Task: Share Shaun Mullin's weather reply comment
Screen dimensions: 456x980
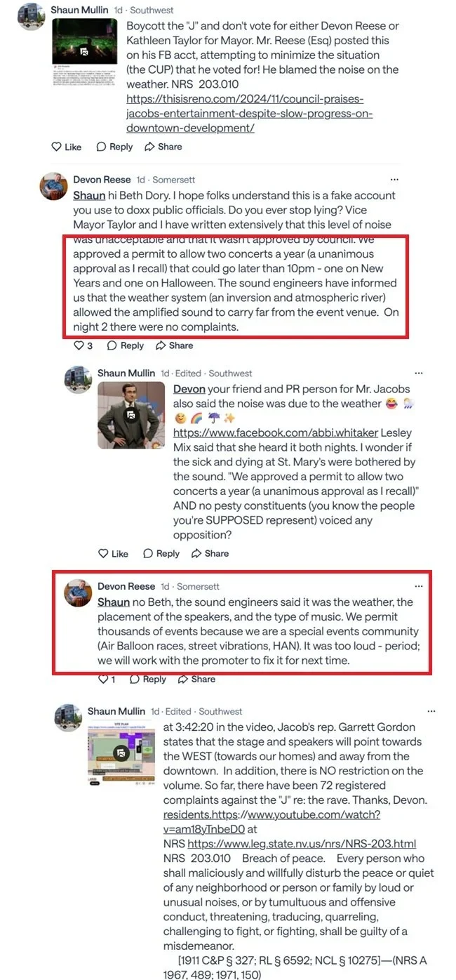Action: tap(210, 553)
